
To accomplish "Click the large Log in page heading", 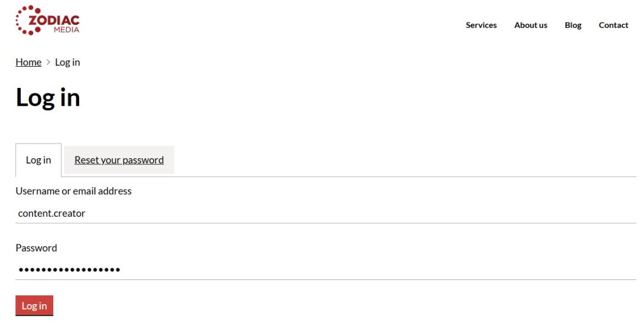I will [48, 97].
